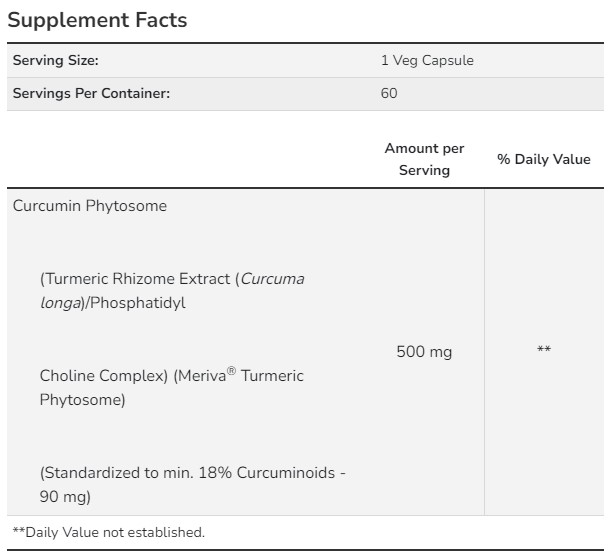610x555 pixels.
Task: Click the 1 Veg Capsule value
Action: point(427,60)
